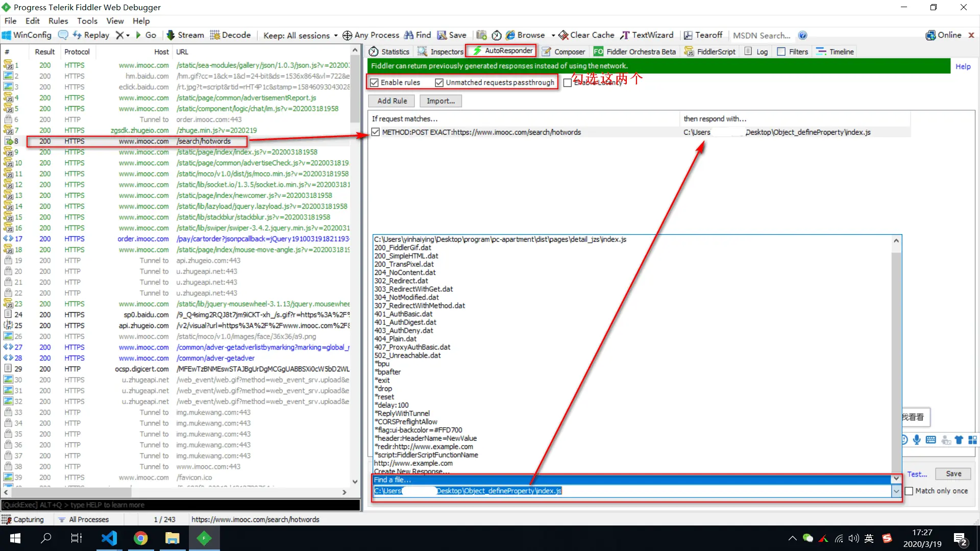Image resolution: width=980 pixels, height=551 pixels.
Task: Enable the Match only once checkbox
Action: click(909, 491)
